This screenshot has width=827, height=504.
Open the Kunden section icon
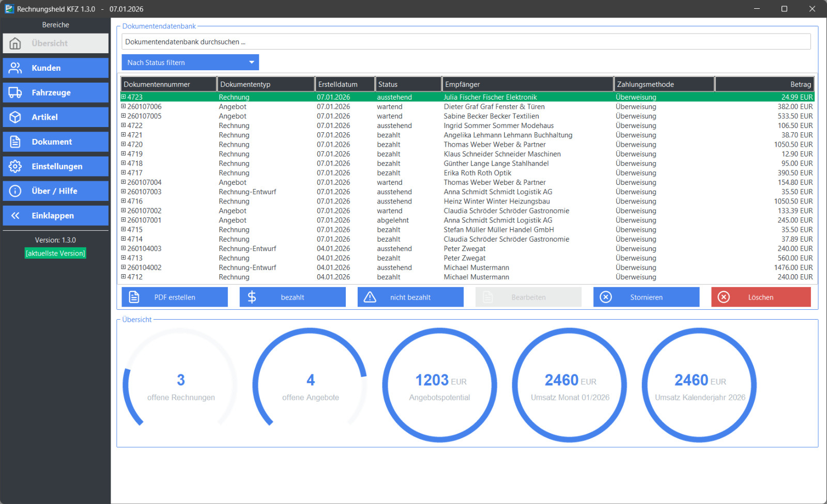pyautogui.click(x=16, y=68)
